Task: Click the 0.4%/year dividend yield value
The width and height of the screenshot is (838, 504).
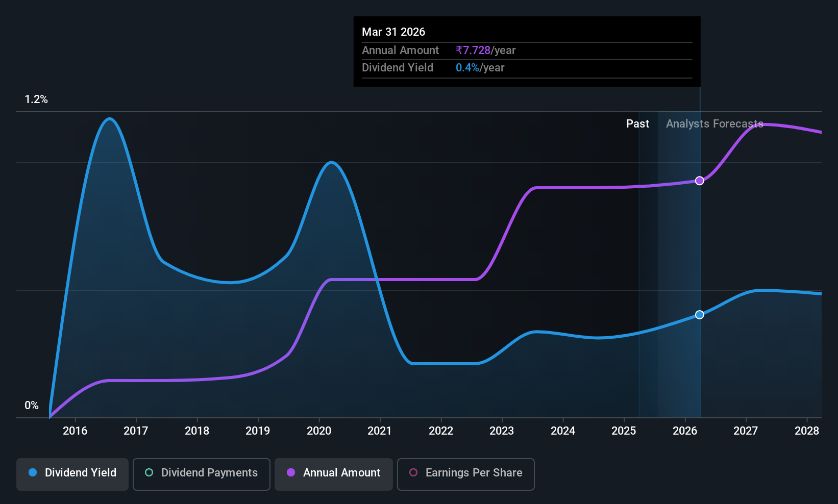Action: (480, 68)
